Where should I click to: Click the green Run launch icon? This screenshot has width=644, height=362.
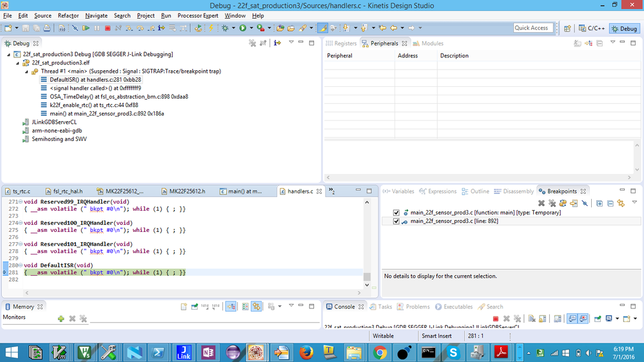[243, 28]
